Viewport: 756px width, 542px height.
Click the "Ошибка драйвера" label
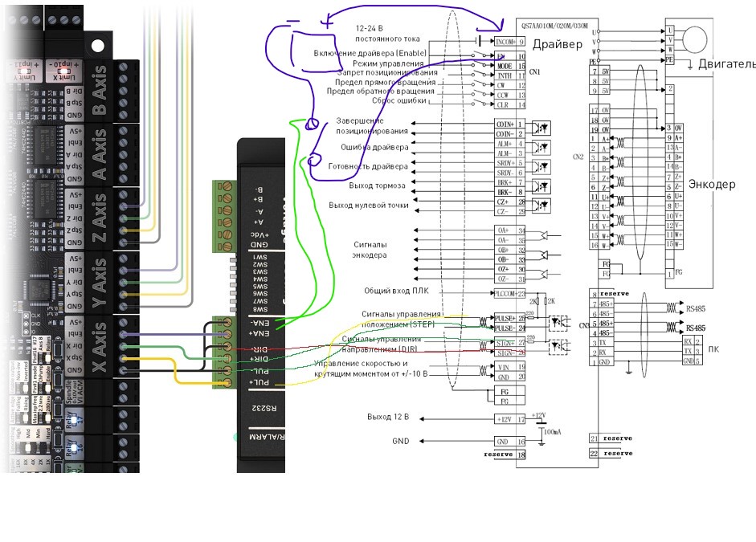coord(374,147)
